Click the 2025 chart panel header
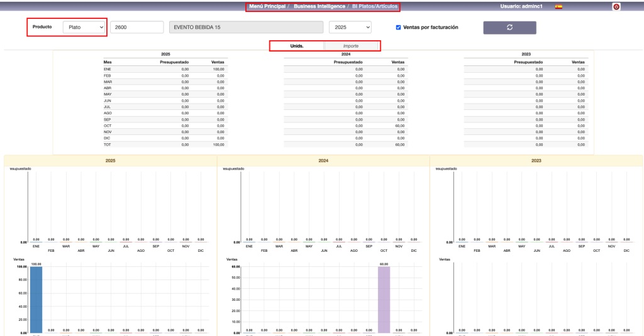The width and height of the screenshot is (644, 336). click(x=110, y=161)
